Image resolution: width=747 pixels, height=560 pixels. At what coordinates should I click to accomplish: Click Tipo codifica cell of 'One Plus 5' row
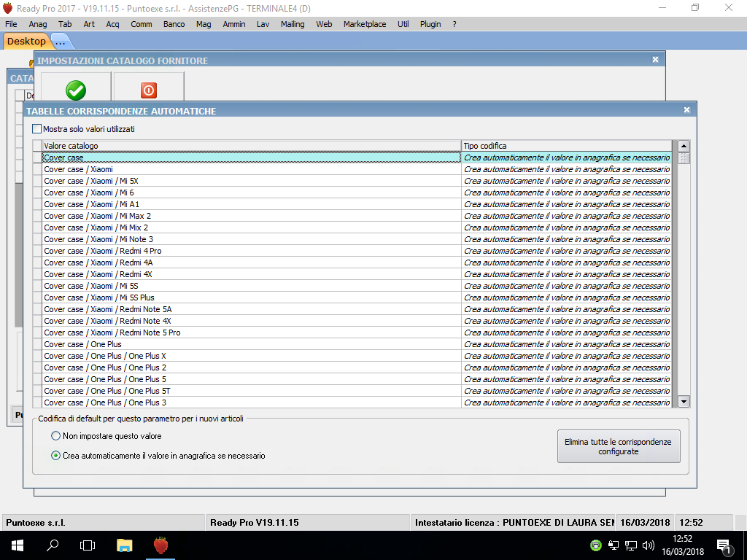click(x=566, y=379)
